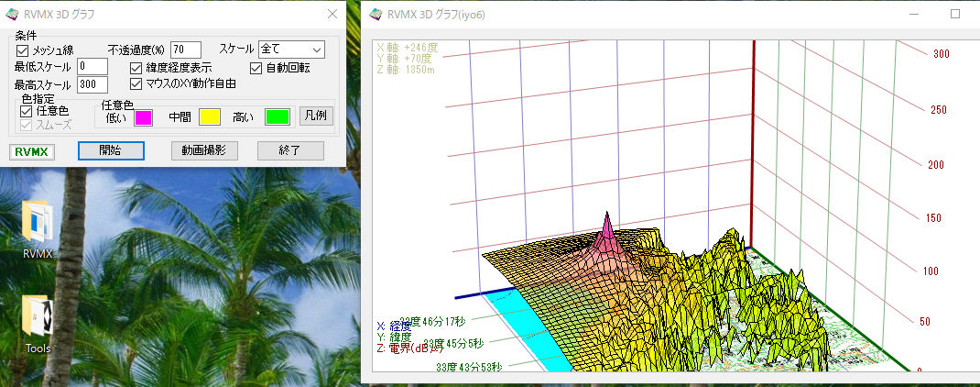Close the RVMX 3D グラフ settings dialog
This screenshot has width=980, height=387.
pyautogui.click(x=332, y=15)
